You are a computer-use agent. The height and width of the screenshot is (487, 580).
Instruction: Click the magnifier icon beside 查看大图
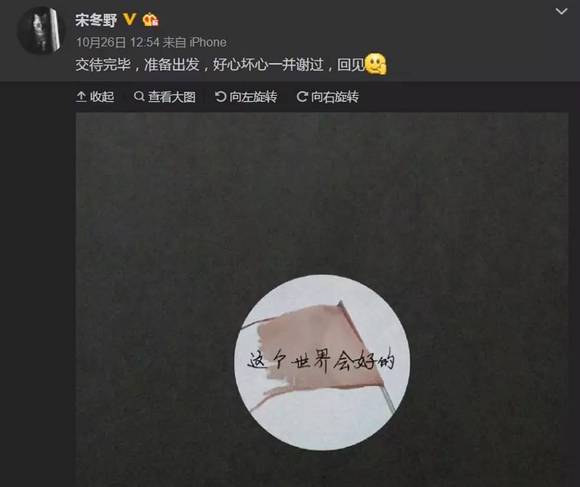tap(139, 97)
